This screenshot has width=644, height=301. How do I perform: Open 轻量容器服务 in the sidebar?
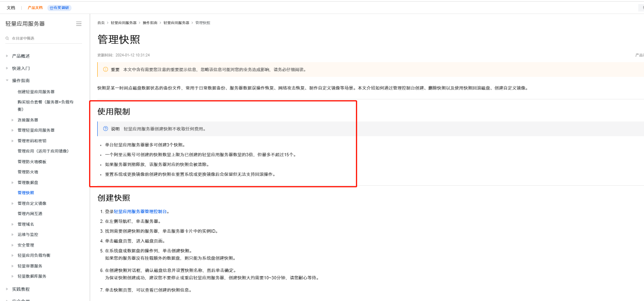(x=30, y=266)
